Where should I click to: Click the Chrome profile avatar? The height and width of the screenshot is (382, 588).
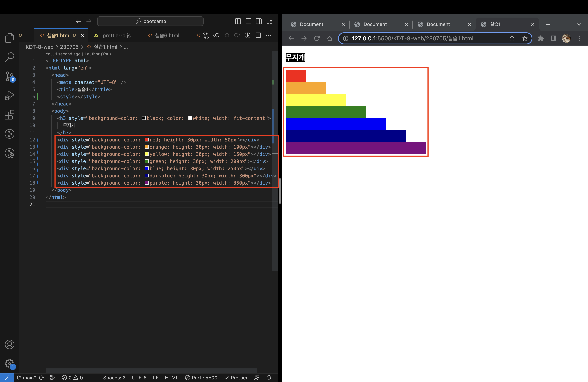click(x=566, y=38)
